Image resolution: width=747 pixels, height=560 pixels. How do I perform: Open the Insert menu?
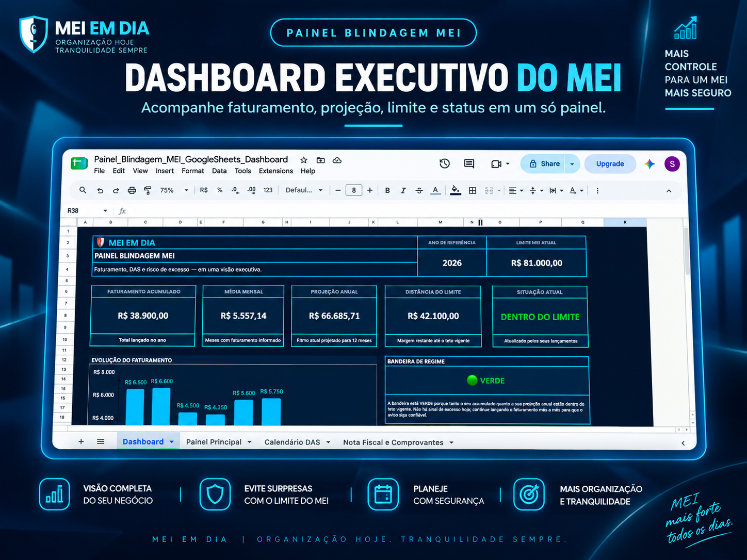pyautogui.click(x=165, y=171)
